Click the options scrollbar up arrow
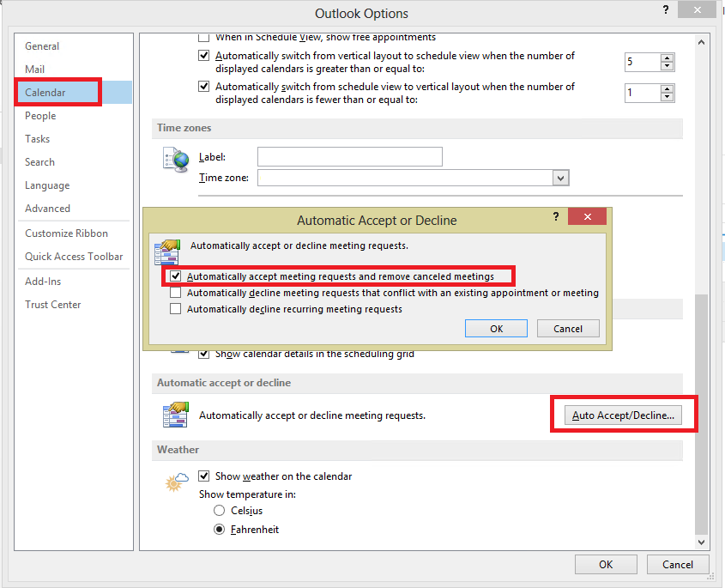Viewport: 725px width, 588px height. pyautogui.click(x=701, y=42)
